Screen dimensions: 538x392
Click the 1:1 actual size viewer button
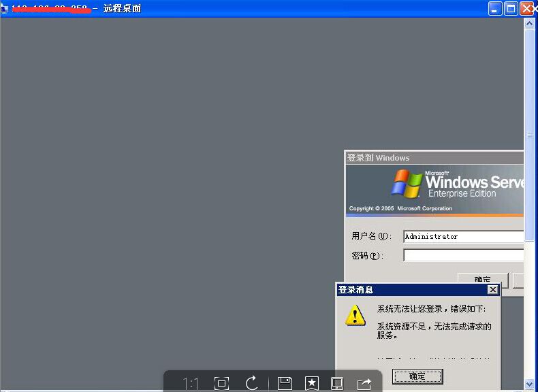(x=191, y=383)
